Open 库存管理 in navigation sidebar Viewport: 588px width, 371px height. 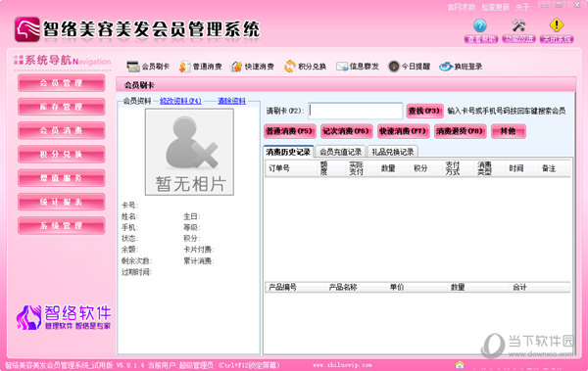point(62,107)
